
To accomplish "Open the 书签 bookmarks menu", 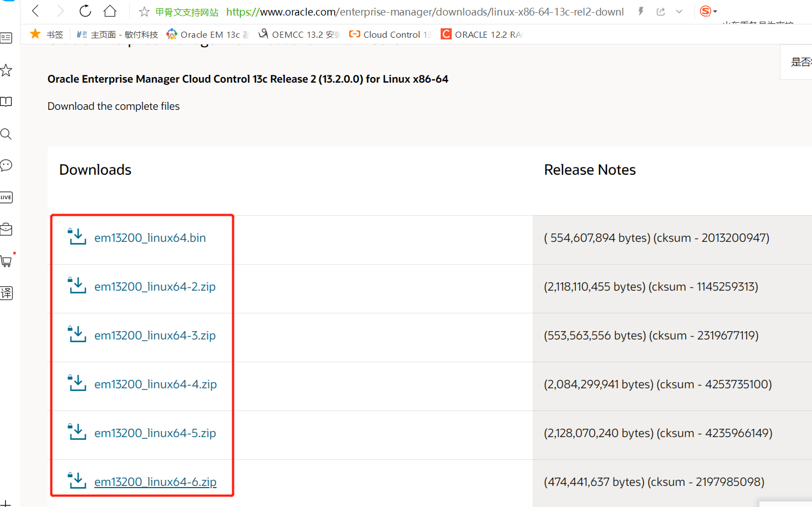I will pyautogui.click(x=49, y=34).
